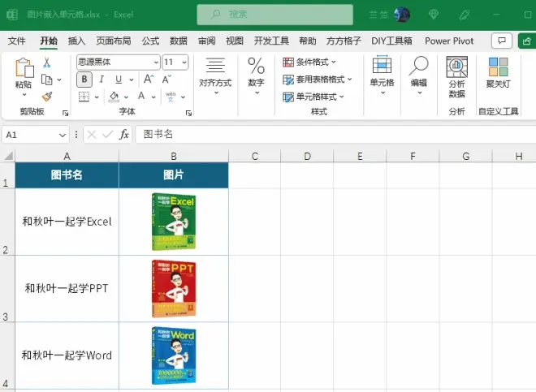Toggle Bold formatting

coord(84,80)
